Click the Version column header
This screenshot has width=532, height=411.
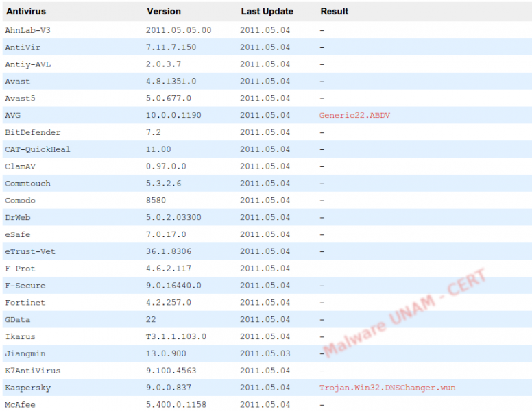[164, 11]
